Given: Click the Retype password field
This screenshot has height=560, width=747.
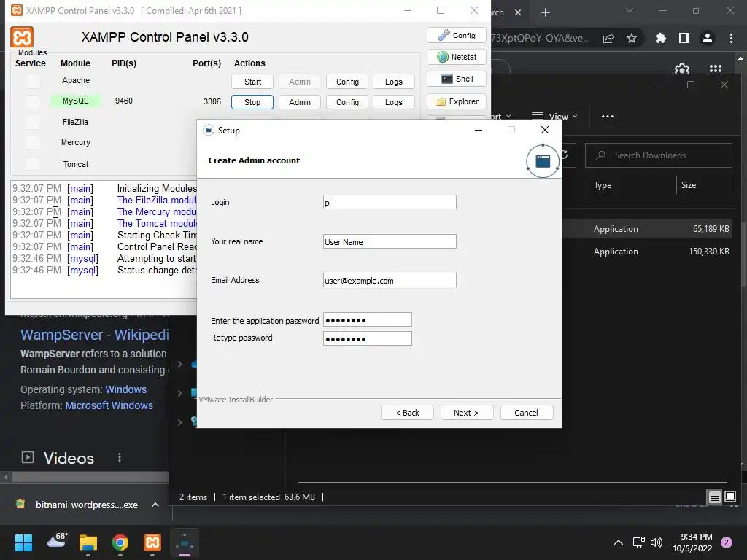Looking at the screenshot, I should coord(368,338).
